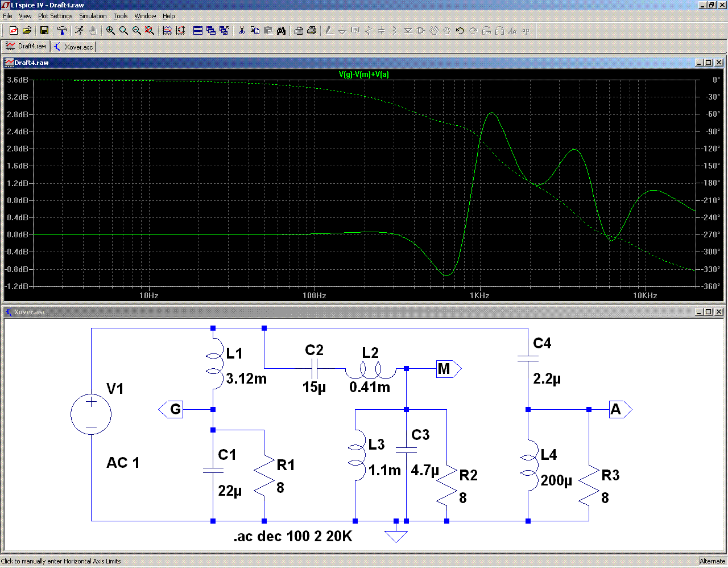This screenshot has width=728, height=568.
Task: Switch to the Xover.asc tab
Action: pos(74,47)
